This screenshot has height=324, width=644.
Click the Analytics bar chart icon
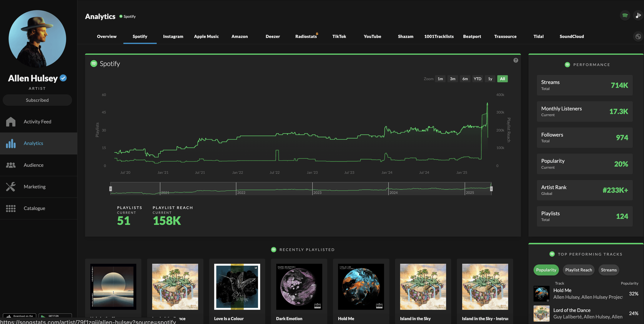(11, 143)
